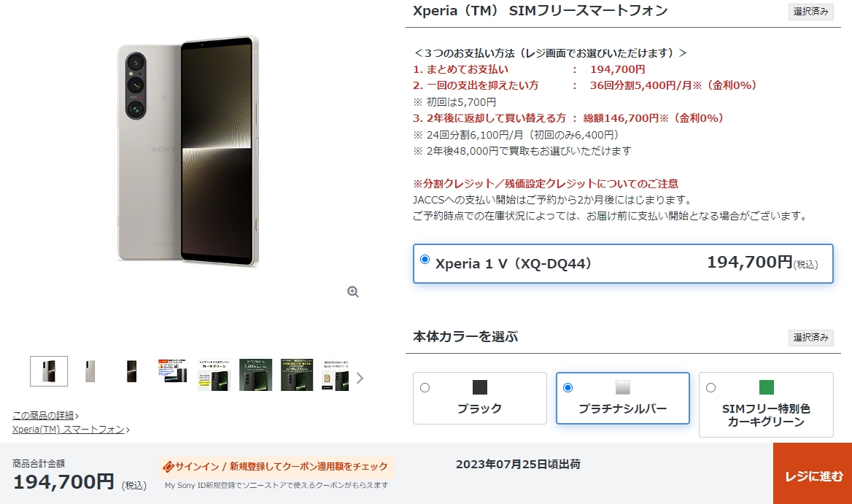The image size is (852, 504).
Task: Select the ブラック color radio button
Action: coord(425,388)
